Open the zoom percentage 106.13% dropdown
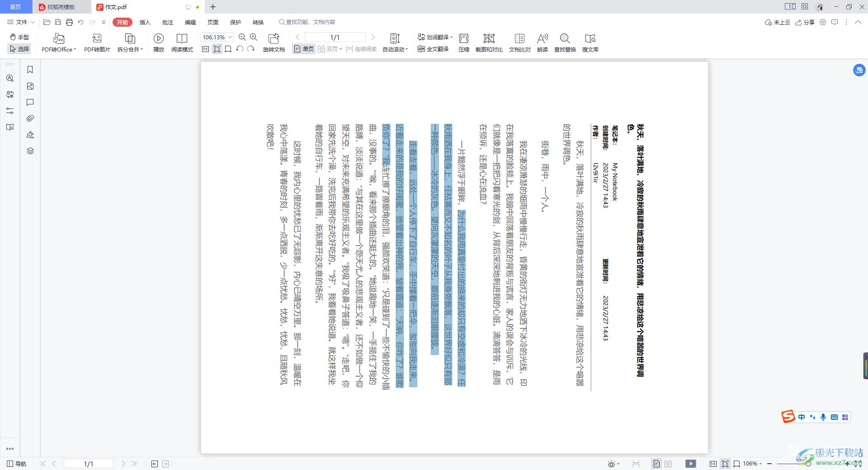868x470 pixels. (230, 37)
